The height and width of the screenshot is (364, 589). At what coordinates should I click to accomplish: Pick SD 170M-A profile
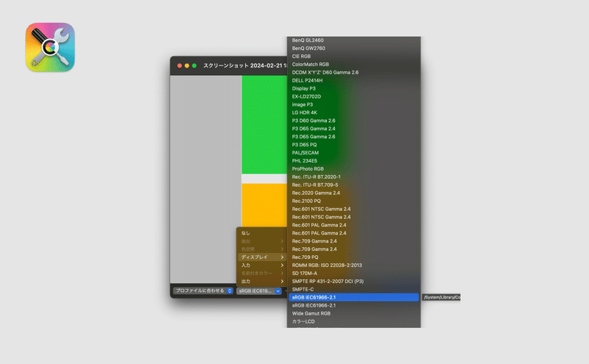click(354, 274)
